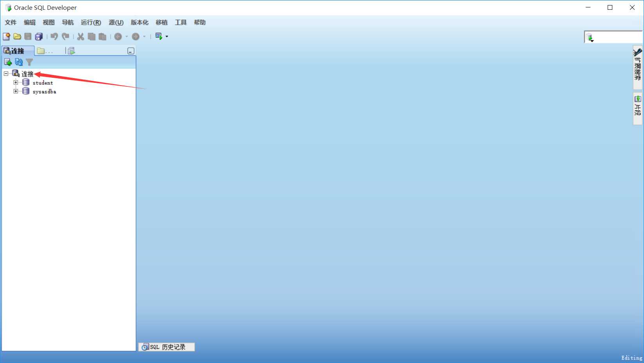Click the Open folder toolbar icon
Viewport: 644px width, 363px height.
click(17, 36)
